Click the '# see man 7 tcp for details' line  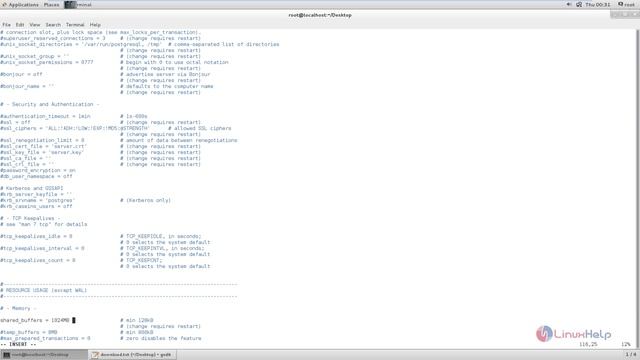[x=44, y=224]
